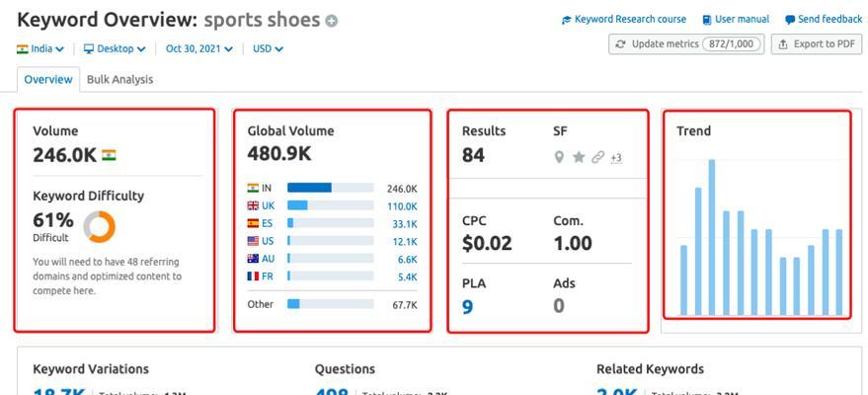This screenshot has height=395, width=868.
Task: Click the tallest bar in Trend chart
Action: pyautogui.click(x=711, y=237)
